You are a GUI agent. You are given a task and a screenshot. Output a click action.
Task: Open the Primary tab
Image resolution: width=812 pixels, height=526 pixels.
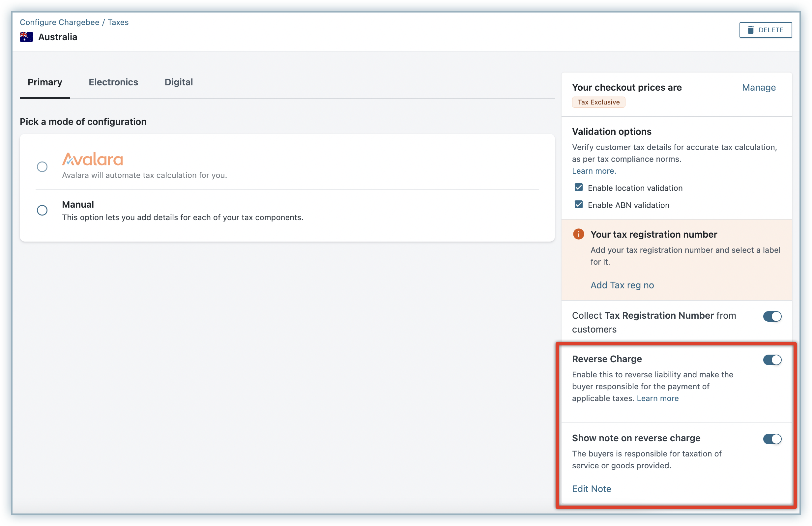45,82
